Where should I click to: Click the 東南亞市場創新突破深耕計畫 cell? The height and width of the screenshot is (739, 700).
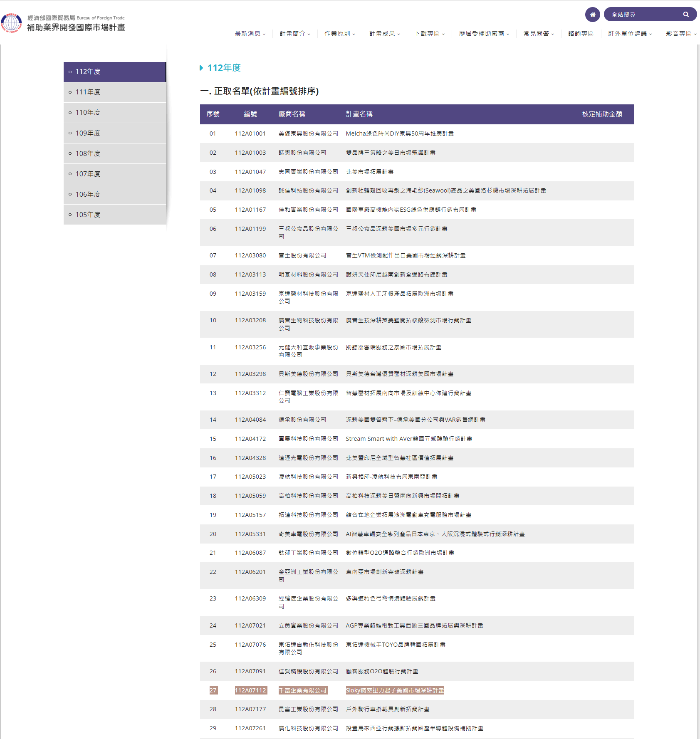[x=385, y=572]
